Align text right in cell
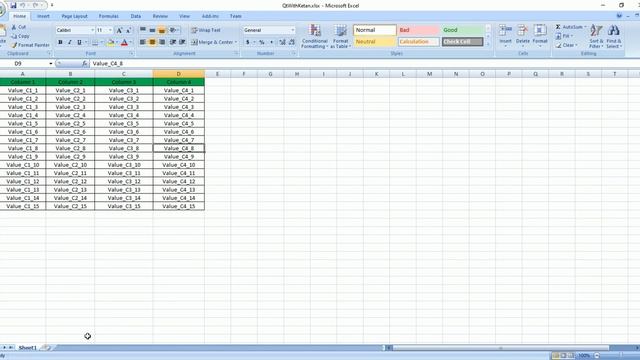Viewport: 640px width, 360px height. [162, 42]
